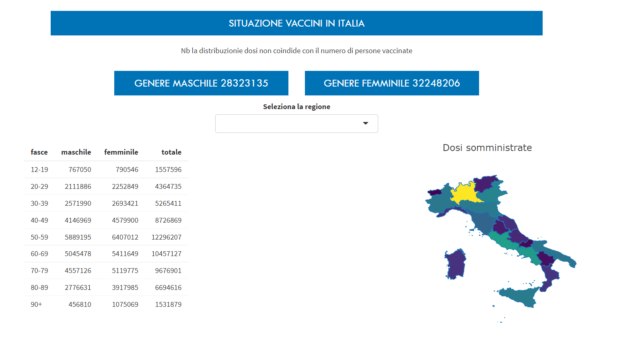
Task: Click the Dosi somministrate chart title
Action: tap(487, 148)
